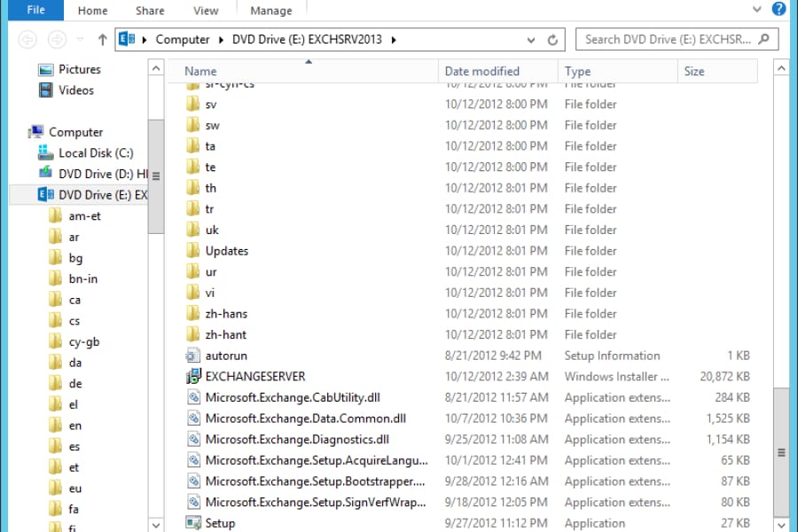Select the fa folder in tree
798x532 pixels.
coord(74,509)
